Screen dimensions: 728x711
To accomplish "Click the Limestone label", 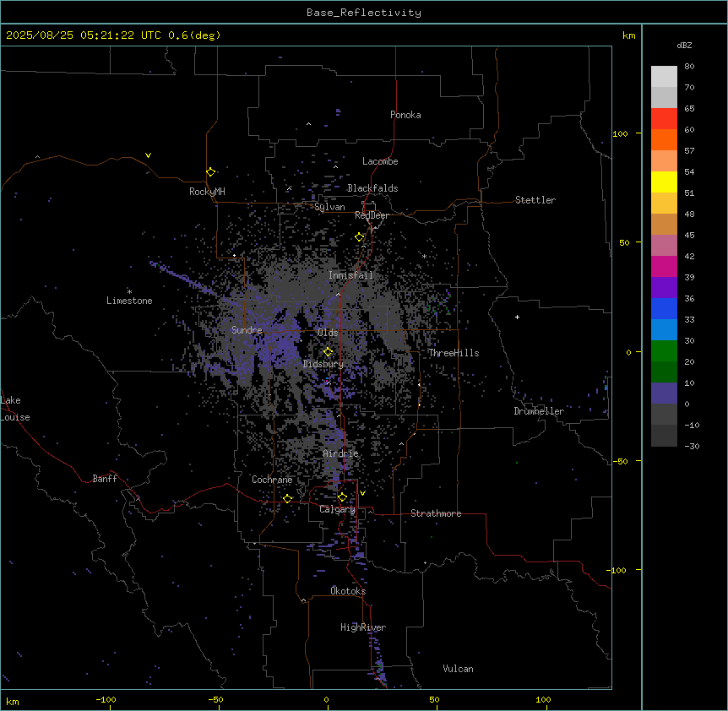I will pyautogui.click(x=129, y=301).
